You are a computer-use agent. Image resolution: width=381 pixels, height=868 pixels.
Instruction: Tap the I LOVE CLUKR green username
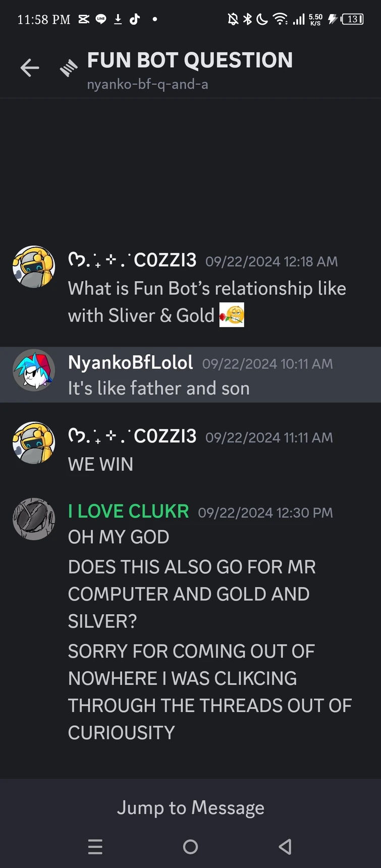tap(129, 511)
